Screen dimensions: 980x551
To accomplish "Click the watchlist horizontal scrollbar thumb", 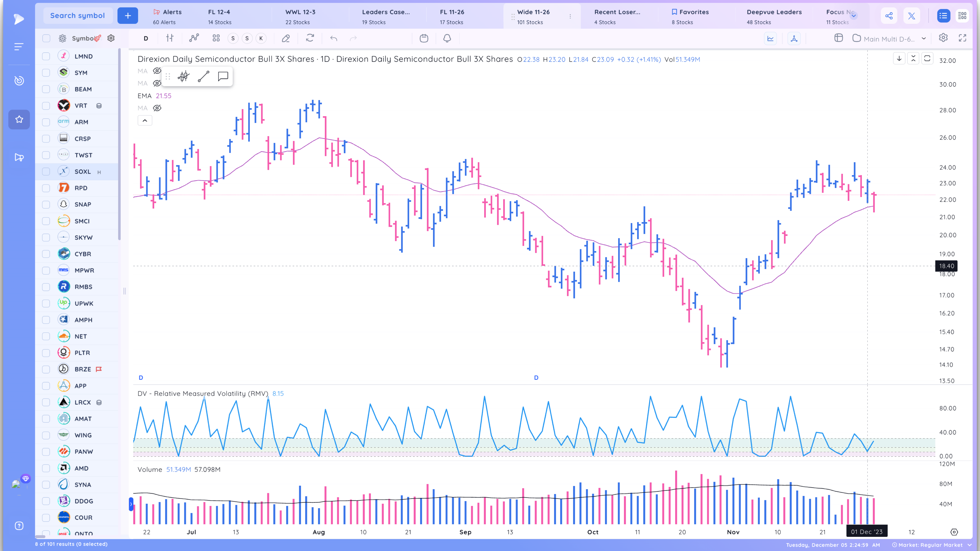I will click(x=40, y=537).
